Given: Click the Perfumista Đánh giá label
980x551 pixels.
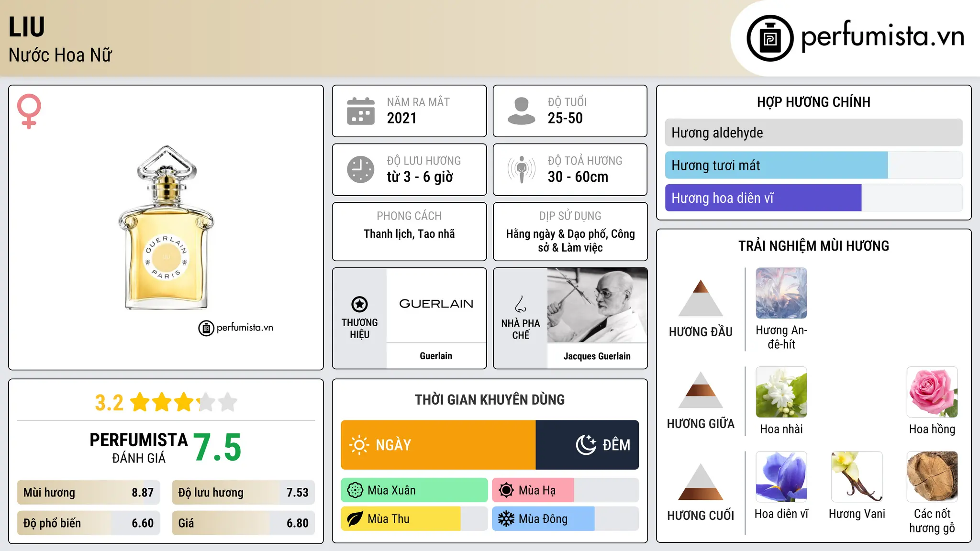Looking at the screenshot, I should (139, 448).
